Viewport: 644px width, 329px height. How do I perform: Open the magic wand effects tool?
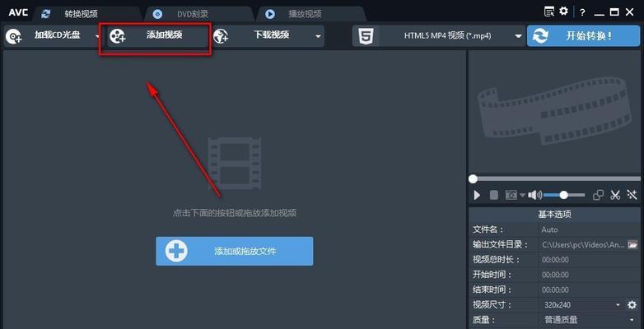tap(632, 195)
